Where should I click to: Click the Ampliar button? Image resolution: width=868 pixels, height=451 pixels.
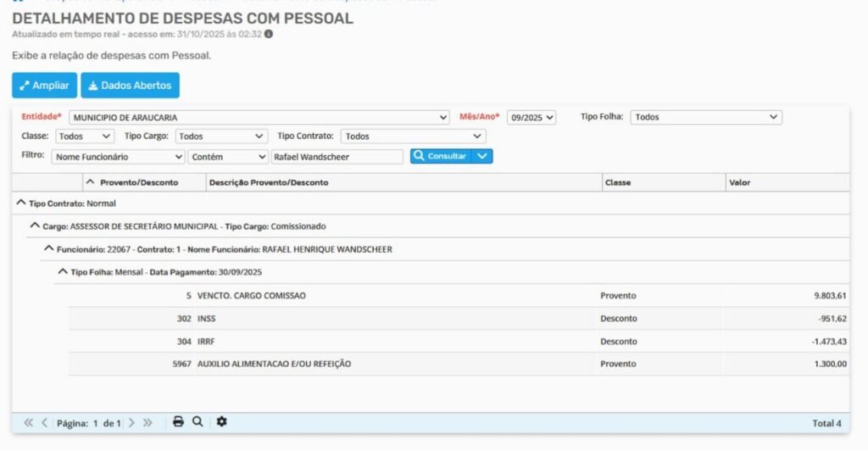pos(44,86)
